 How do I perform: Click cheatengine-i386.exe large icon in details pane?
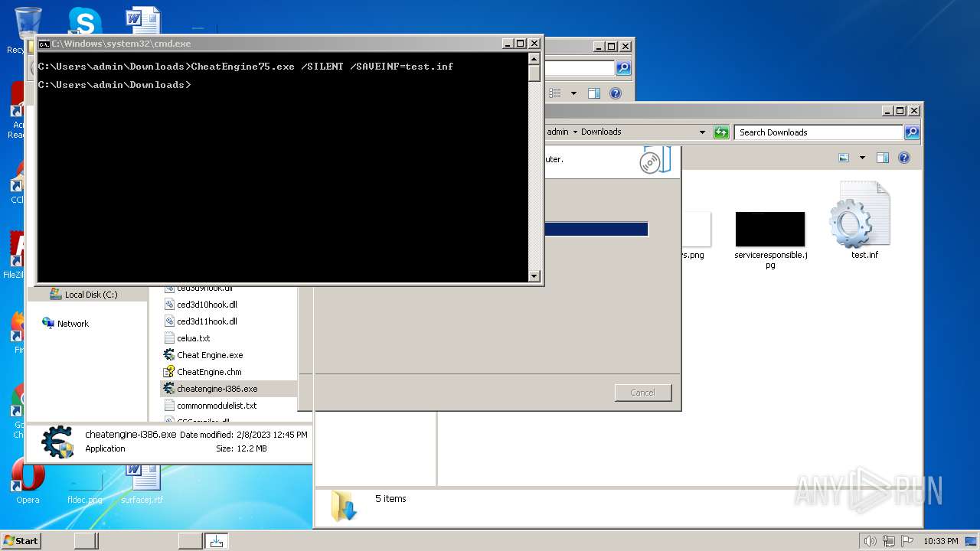(x=57, y=442)
